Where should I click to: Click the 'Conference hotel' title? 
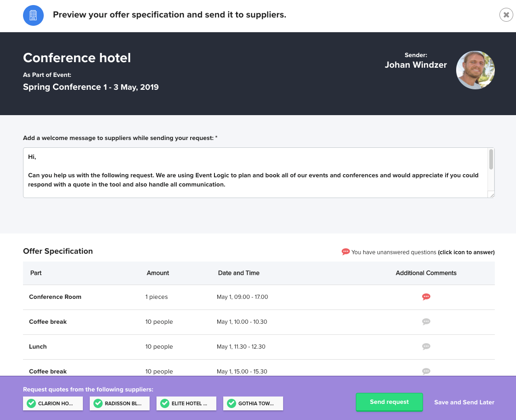click(x=77, y=58)
